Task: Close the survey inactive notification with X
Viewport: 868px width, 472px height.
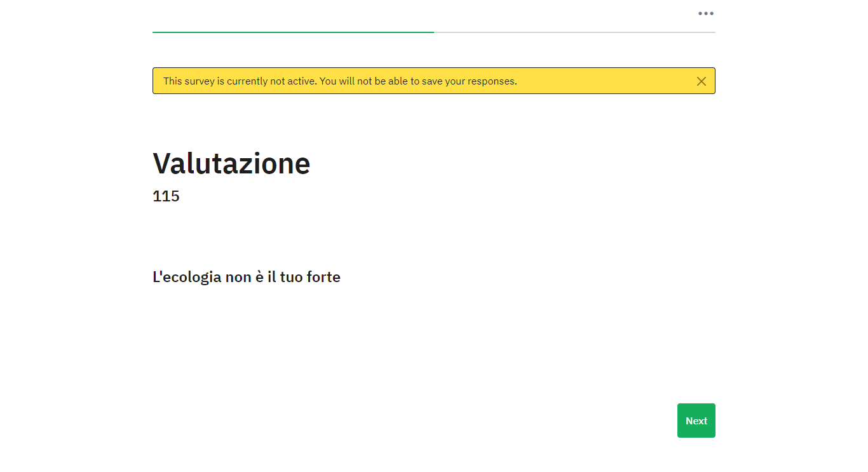Action: (x=701, y=81)
